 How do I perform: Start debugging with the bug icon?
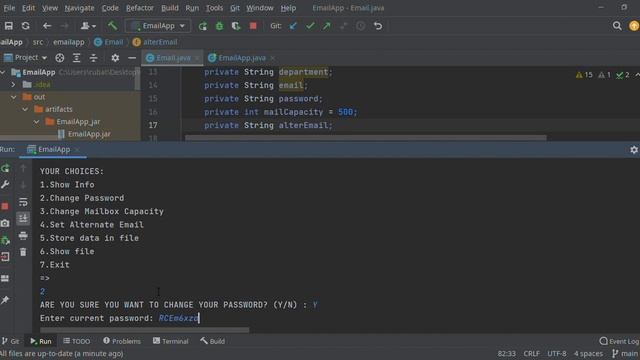point(219,26)
